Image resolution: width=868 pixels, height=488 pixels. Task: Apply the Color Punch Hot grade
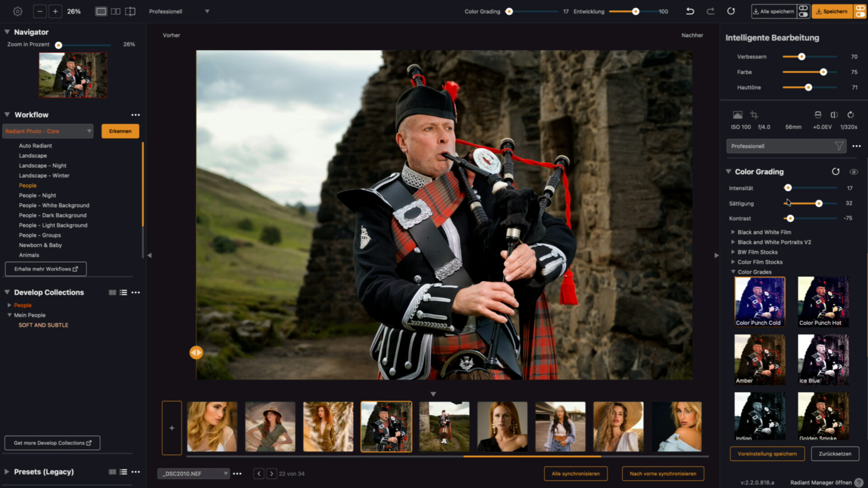tap(823, 301)
